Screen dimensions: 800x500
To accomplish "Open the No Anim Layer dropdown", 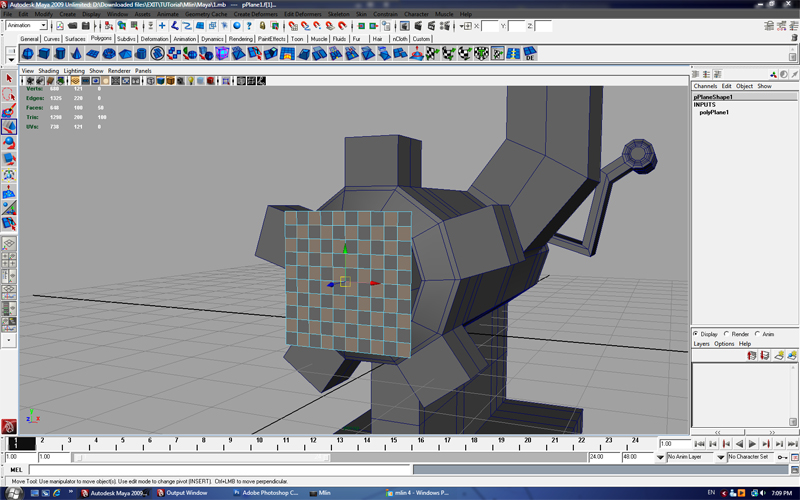I will [x=661, y=457].
